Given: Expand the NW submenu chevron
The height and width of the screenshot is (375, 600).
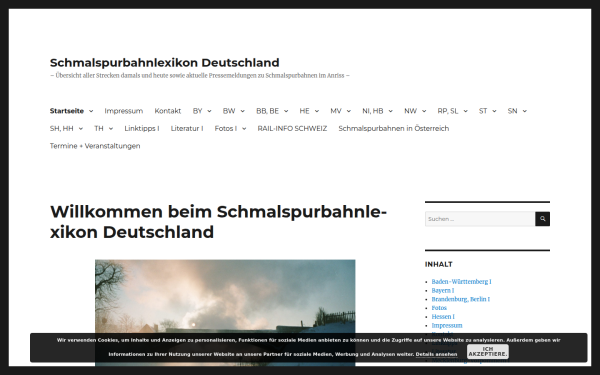Looking at the screenshot, I should [x=424, y=111].
